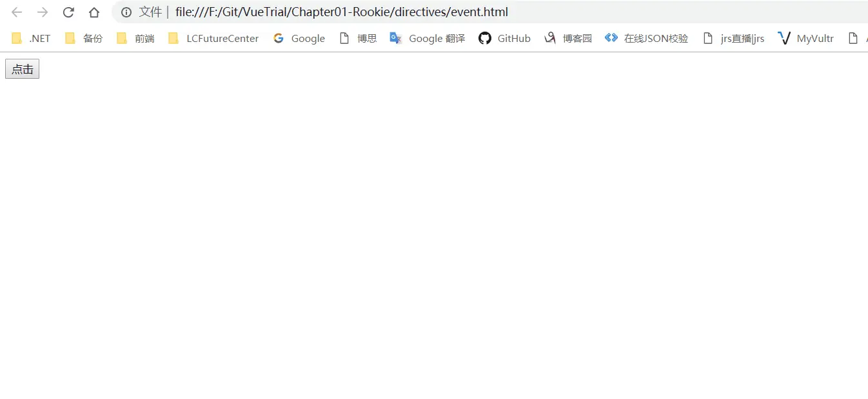This screenshot has width=868, height=399.
Task: Open the 博思 bookmark
Action: pos(358,38)
